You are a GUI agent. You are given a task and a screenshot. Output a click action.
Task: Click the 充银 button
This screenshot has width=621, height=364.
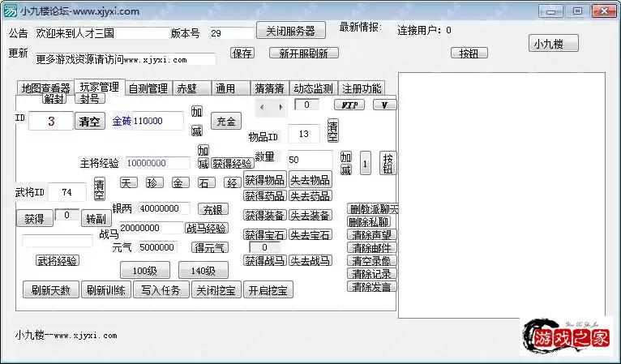click(x=213, y=209)
